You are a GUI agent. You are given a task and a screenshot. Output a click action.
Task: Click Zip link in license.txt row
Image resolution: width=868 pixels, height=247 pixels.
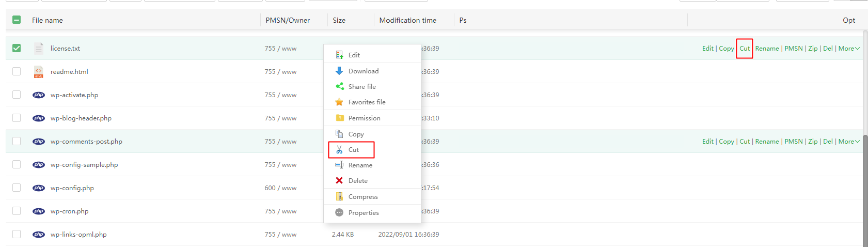[x=813, y=48]
